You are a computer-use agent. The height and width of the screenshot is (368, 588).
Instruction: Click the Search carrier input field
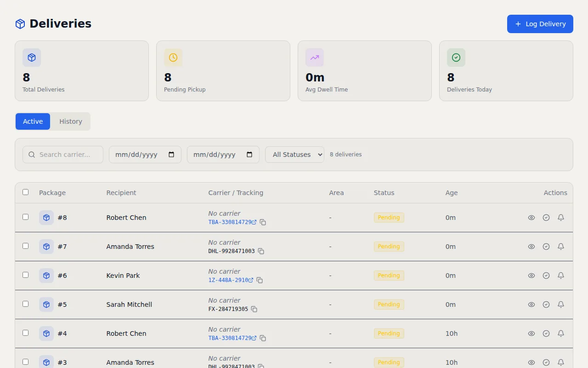(x=62, y=155)
